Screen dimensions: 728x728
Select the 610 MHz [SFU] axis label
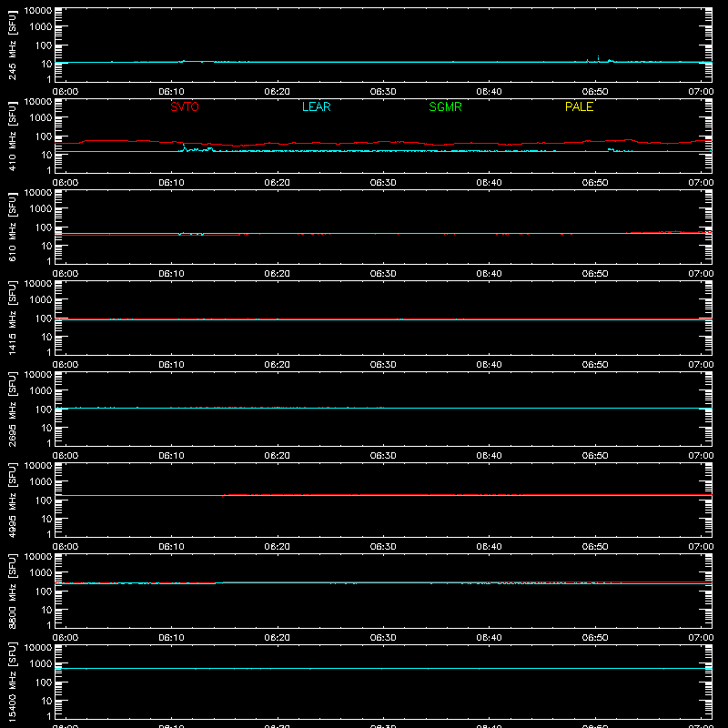click(x=12, y=227)
